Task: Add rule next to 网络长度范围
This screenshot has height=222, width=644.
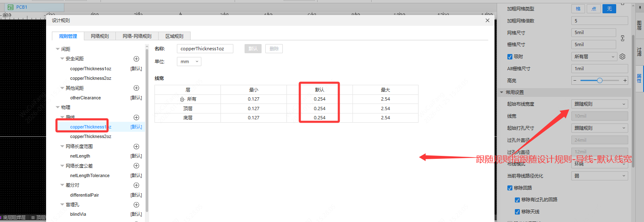Action: 136,146
